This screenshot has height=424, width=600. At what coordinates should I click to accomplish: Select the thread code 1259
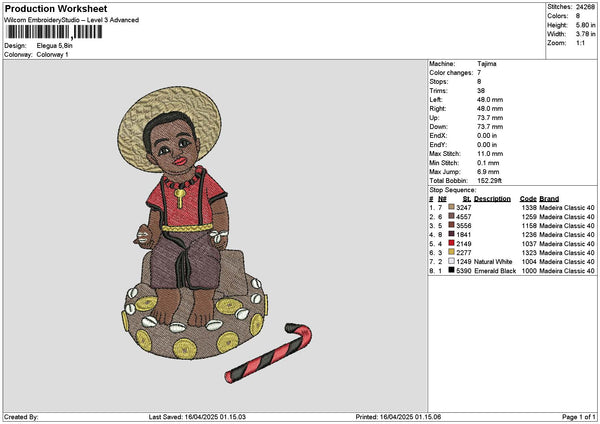[529, 217]
